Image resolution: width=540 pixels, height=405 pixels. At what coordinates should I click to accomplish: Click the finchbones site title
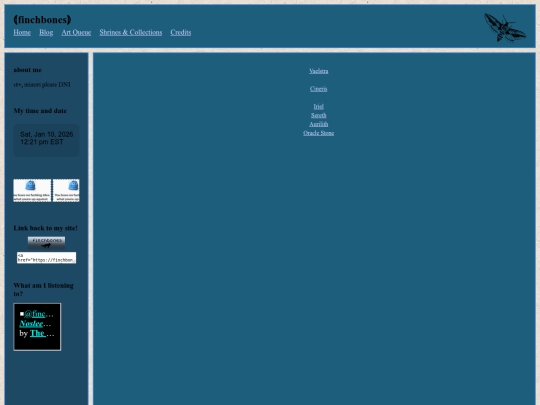point(42,20)
